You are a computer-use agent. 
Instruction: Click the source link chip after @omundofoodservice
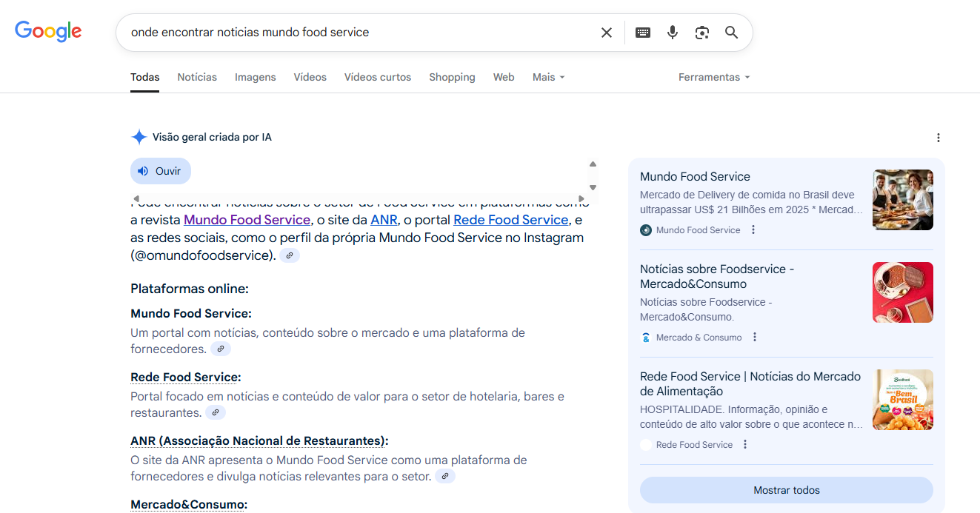click(x=290, y=255)
